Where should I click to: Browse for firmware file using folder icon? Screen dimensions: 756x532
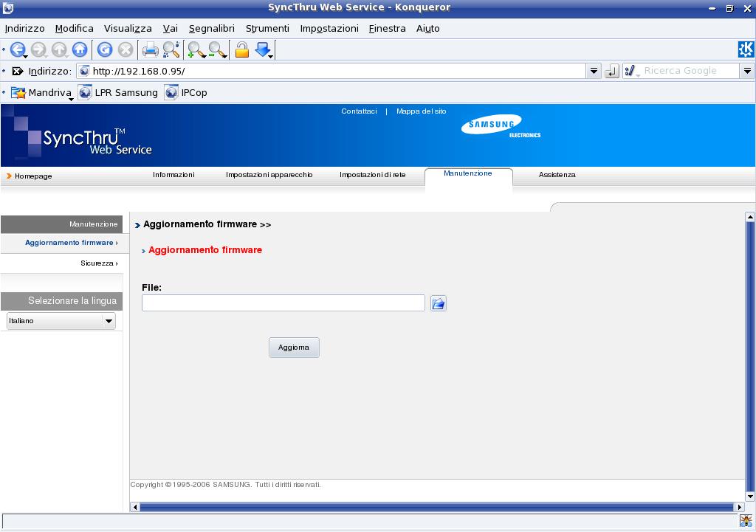(439, 303)
